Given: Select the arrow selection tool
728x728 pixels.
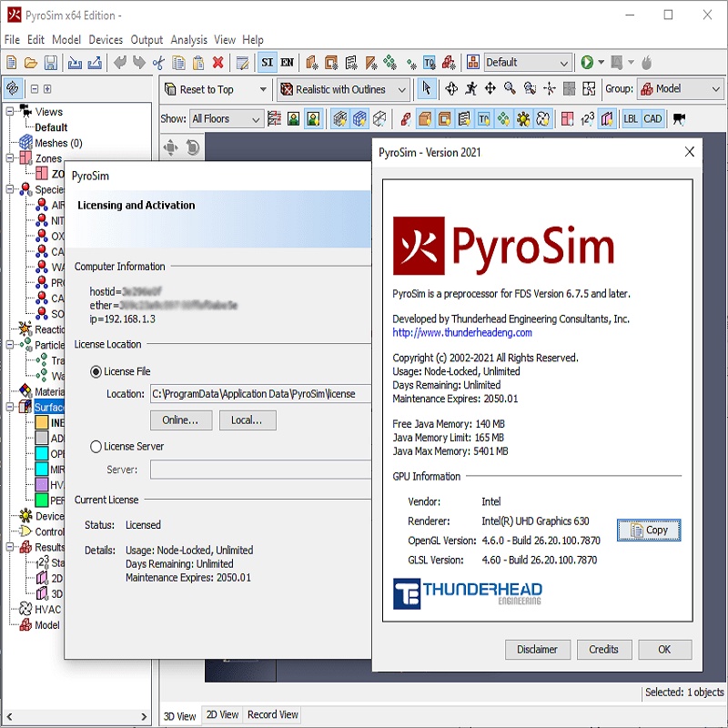Looking at the screenshot, I should [x=426, y=89].
